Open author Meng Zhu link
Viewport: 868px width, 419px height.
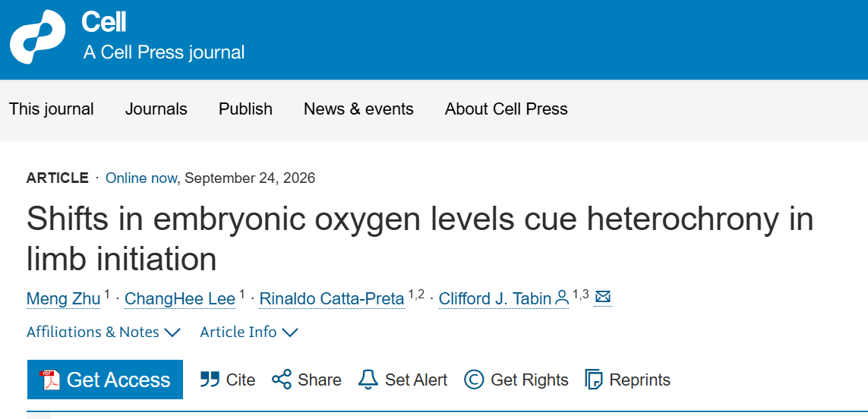(x=64, y=299)
